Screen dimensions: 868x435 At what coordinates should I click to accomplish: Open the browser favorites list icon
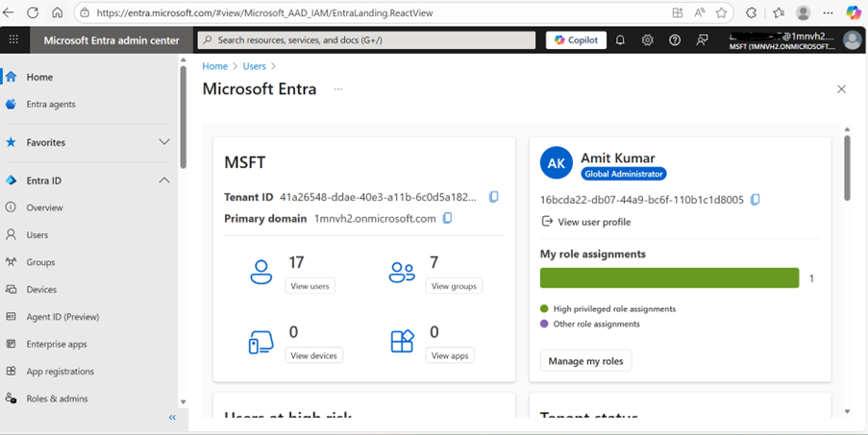point(779,12)
